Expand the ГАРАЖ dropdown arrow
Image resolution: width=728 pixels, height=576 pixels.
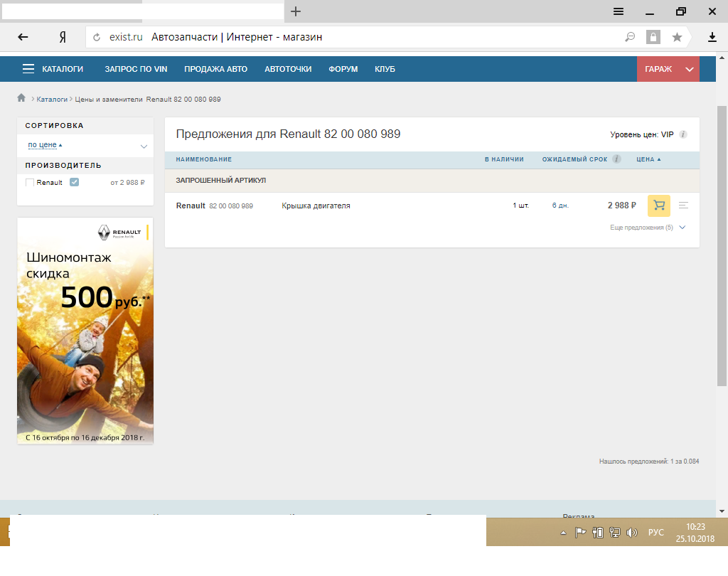pos(690,69)
